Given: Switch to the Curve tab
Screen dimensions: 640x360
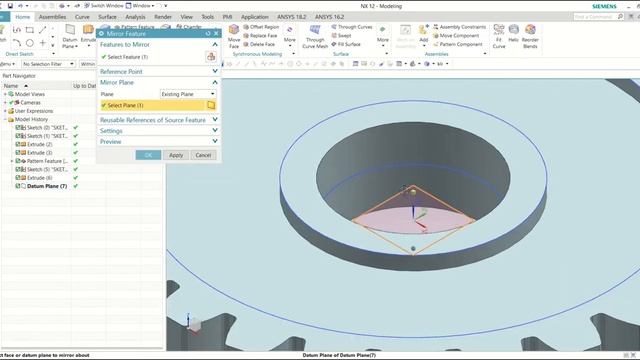Looking at the screenshot, I should (82, 17).
